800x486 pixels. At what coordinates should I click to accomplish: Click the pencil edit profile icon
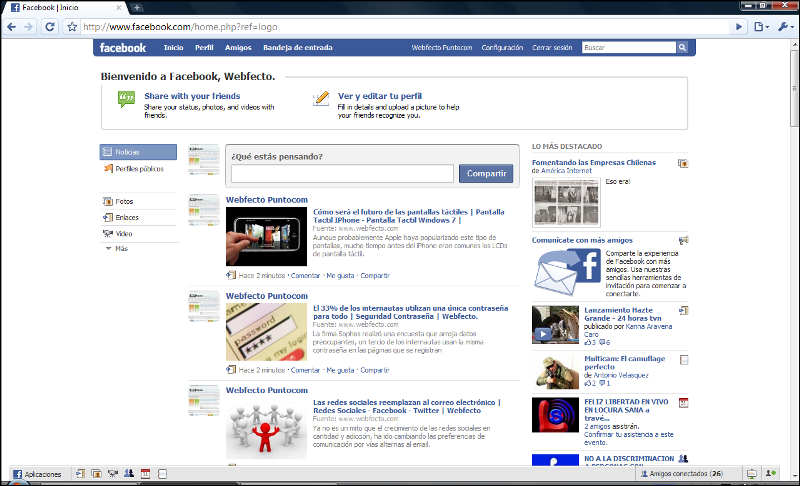(x=321, y=98)
